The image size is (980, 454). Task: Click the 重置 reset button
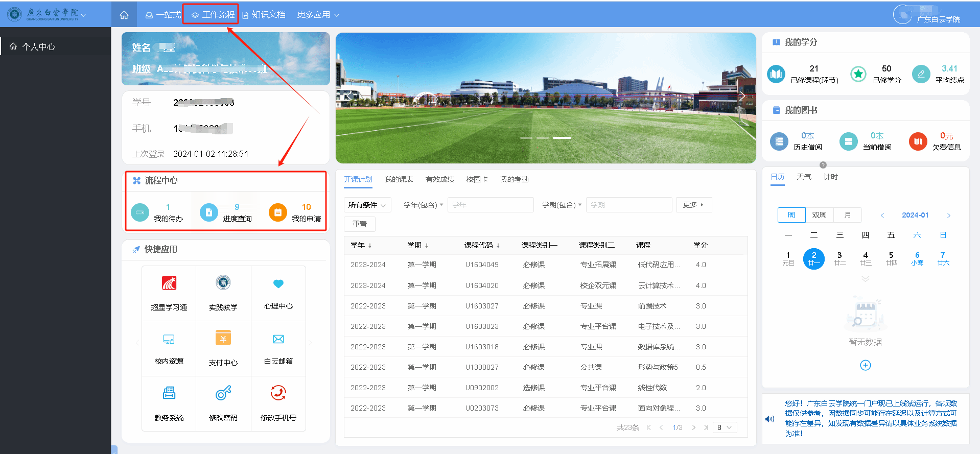[359, 224]
